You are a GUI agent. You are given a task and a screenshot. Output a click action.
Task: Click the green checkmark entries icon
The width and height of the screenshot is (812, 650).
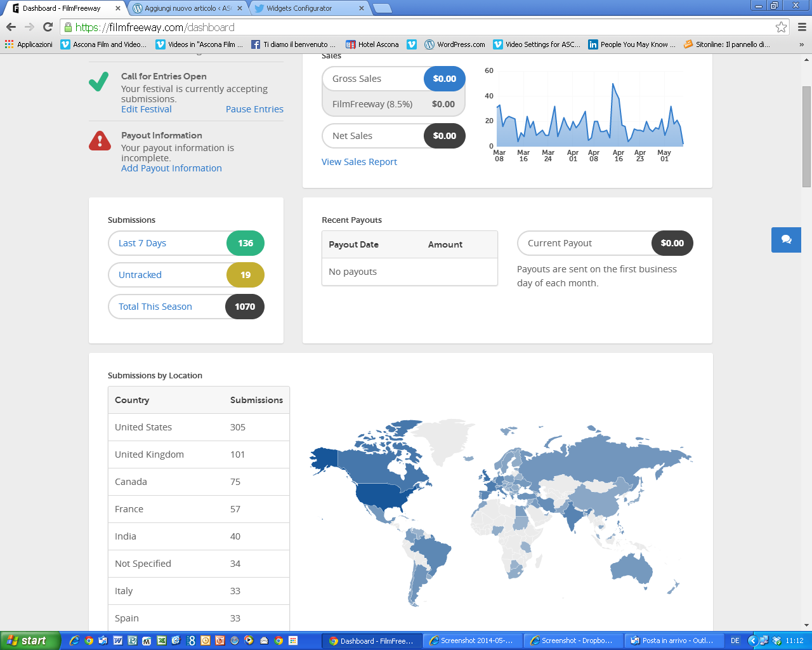pyautogui.click(x=98, y=82)
